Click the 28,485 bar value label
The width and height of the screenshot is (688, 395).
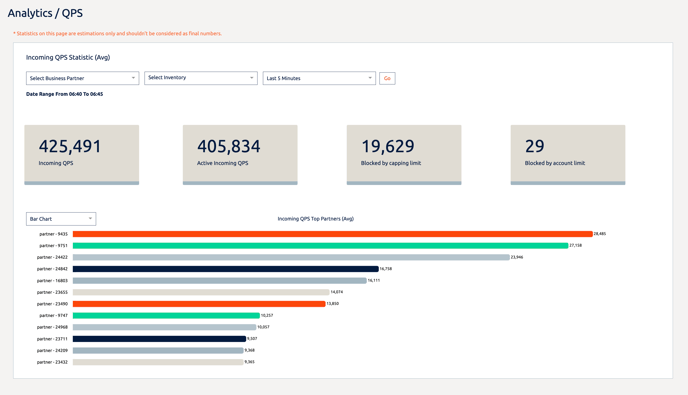point(600,234)
